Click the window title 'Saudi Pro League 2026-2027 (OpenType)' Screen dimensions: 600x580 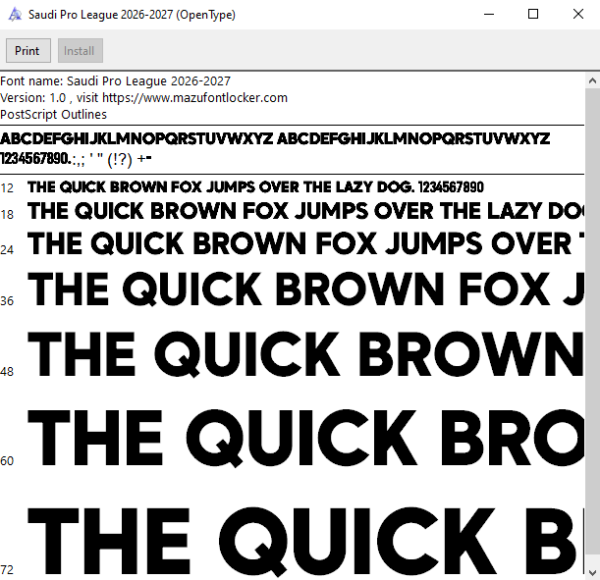(132, 15)
